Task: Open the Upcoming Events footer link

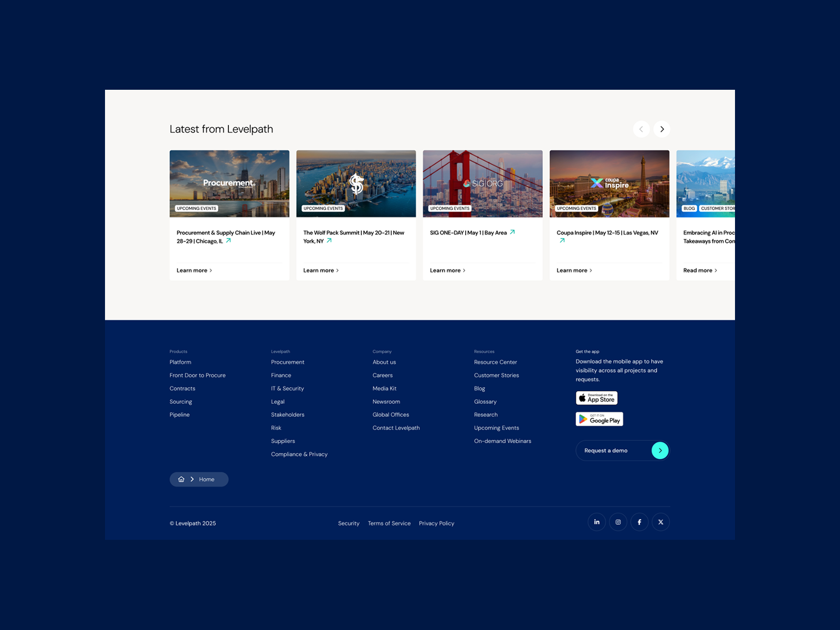Action: pyautogui.click(x=497, y=428)
